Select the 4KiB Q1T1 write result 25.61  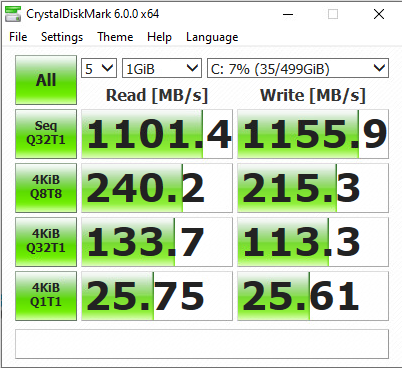pyautogui.click(x=313, y=296)
